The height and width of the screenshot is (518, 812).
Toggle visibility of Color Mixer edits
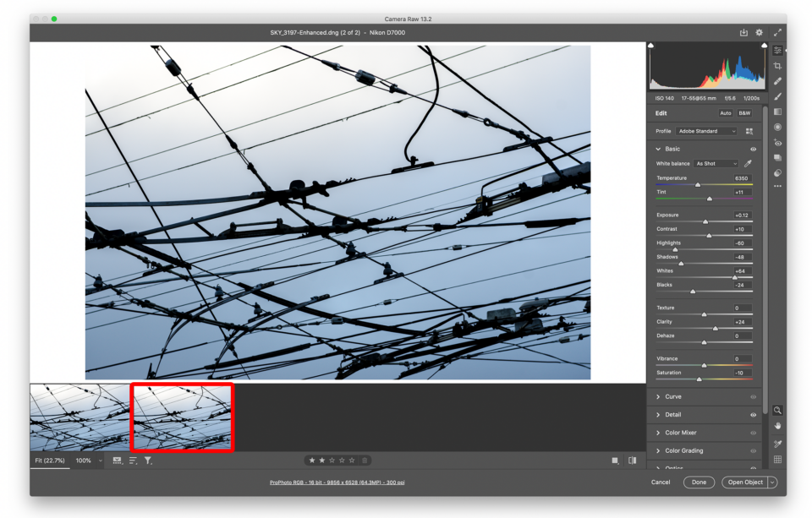(753, 433)
